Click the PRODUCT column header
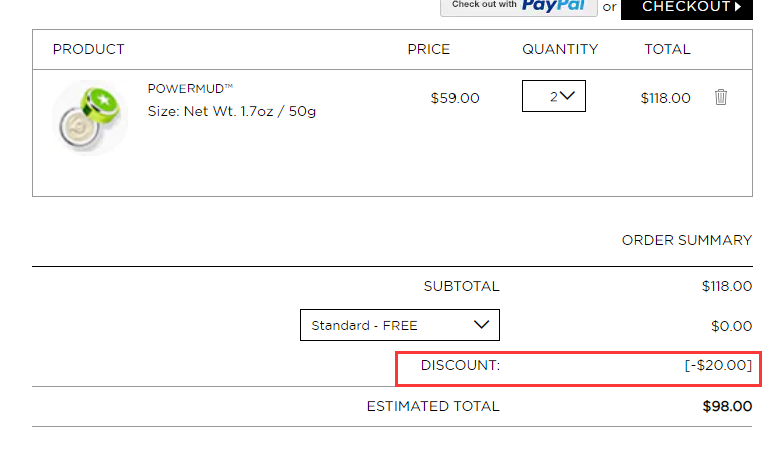The width and height of the screenshot is (769, 454). click(x=89, y=50)
